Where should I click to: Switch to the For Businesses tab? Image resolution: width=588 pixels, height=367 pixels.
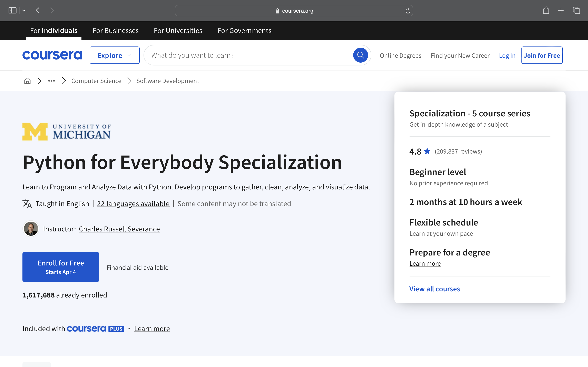(x=115, y=30)
